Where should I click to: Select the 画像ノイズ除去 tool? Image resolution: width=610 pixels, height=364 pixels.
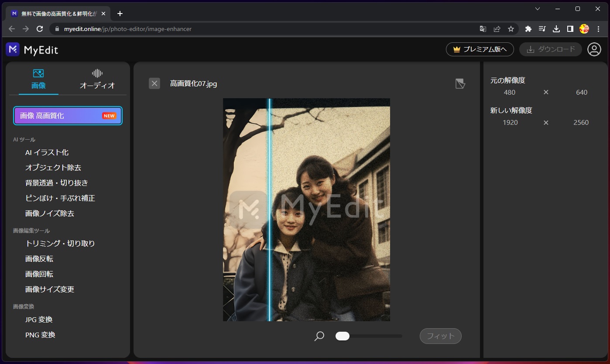tap(49, 213)
